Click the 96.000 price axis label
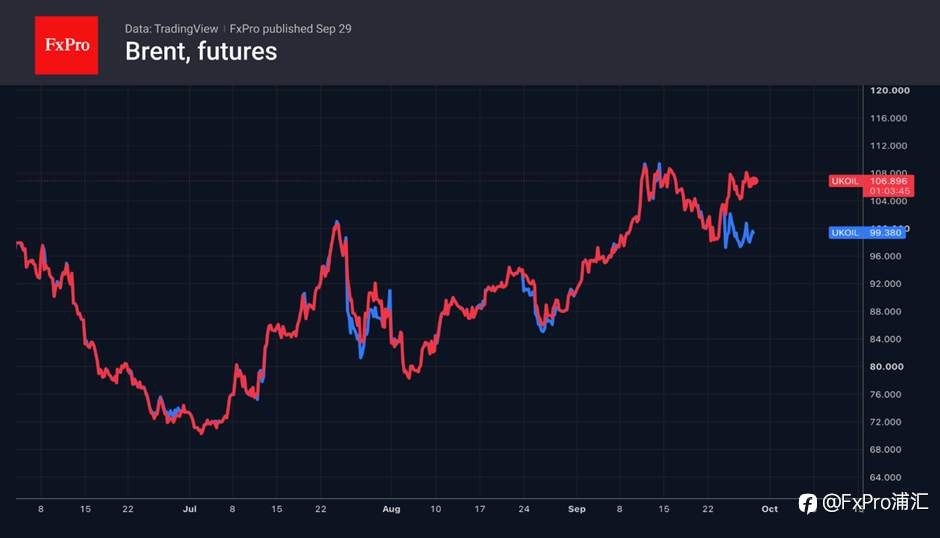The height and width of the screenshot is (538, 940). [x=885, y=256]
